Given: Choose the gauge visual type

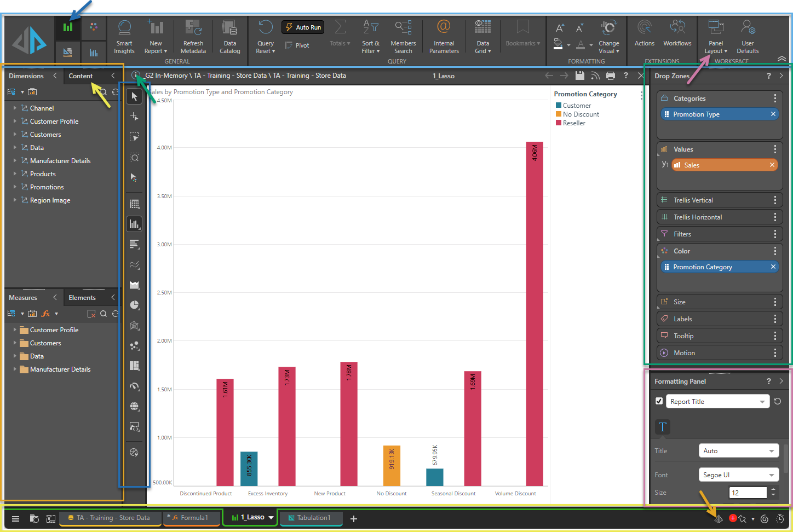Looking at the screenshot, I should [134, 386].
